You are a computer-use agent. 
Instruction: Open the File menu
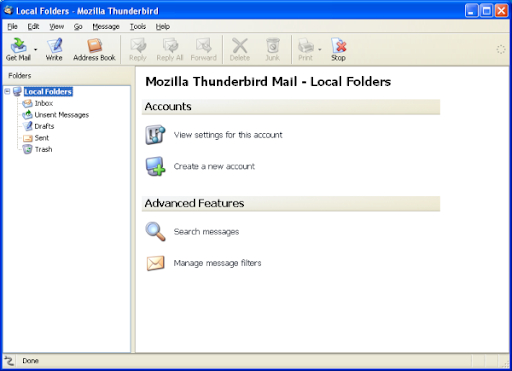tap(12, 26)
